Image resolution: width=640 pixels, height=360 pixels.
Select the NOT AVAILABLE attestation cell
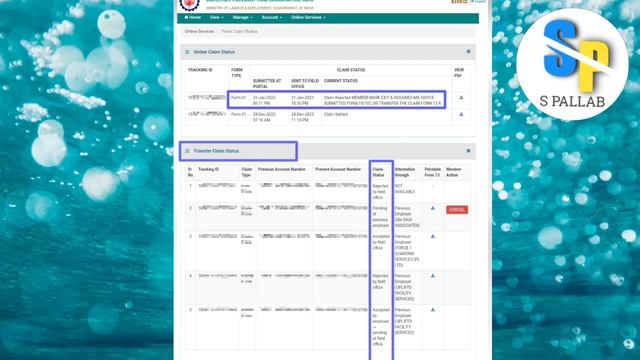405,189
